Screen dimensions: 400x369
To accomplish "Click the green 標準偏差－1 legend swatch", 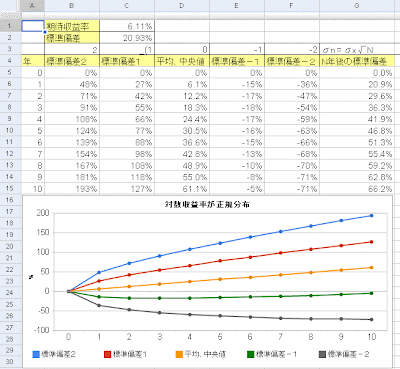I will 251,354.
